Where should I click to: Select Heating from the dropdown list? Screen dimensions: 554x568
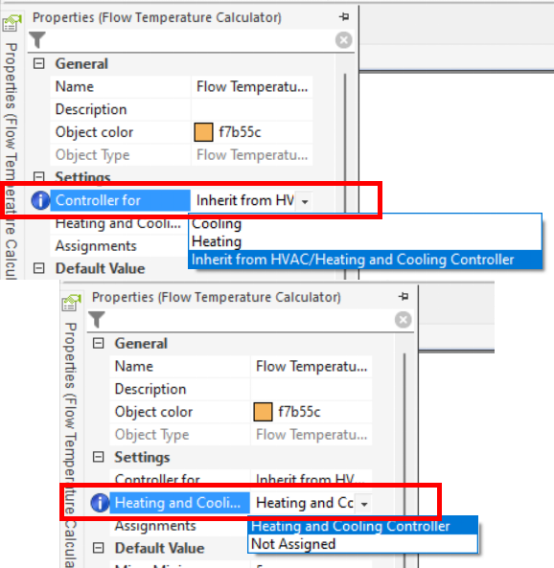217,241
